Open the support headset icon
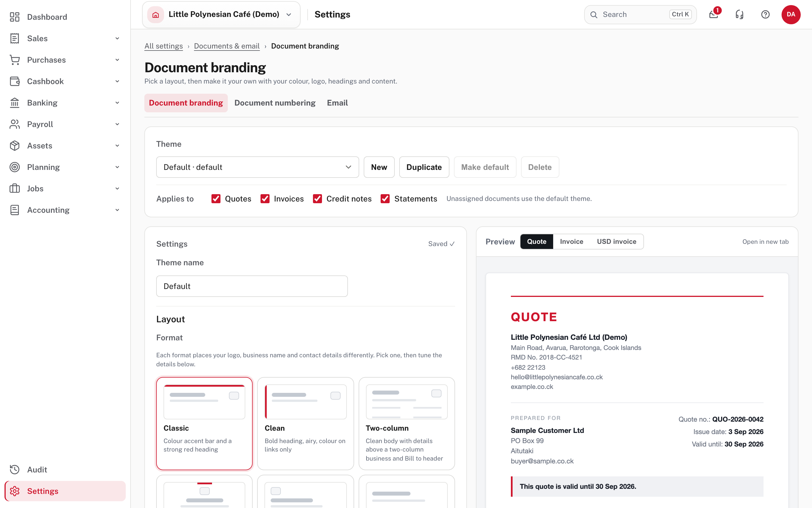The image size is (812, 508). 740,14
